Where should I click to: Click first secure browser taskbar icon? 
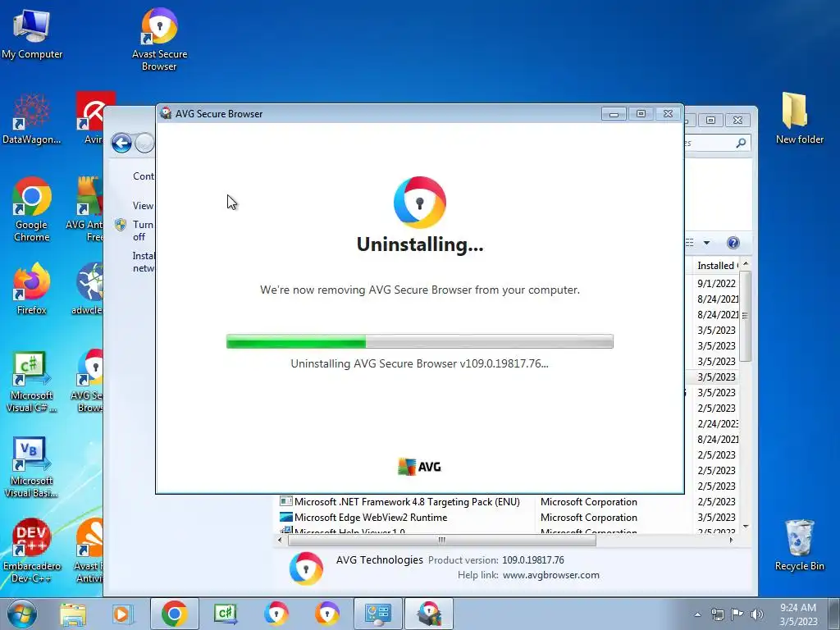click(x=276, y=614)
